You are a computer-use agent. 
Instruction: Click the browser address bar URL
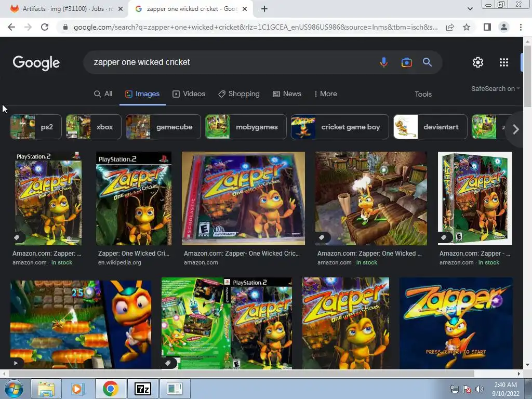[255, 27]
